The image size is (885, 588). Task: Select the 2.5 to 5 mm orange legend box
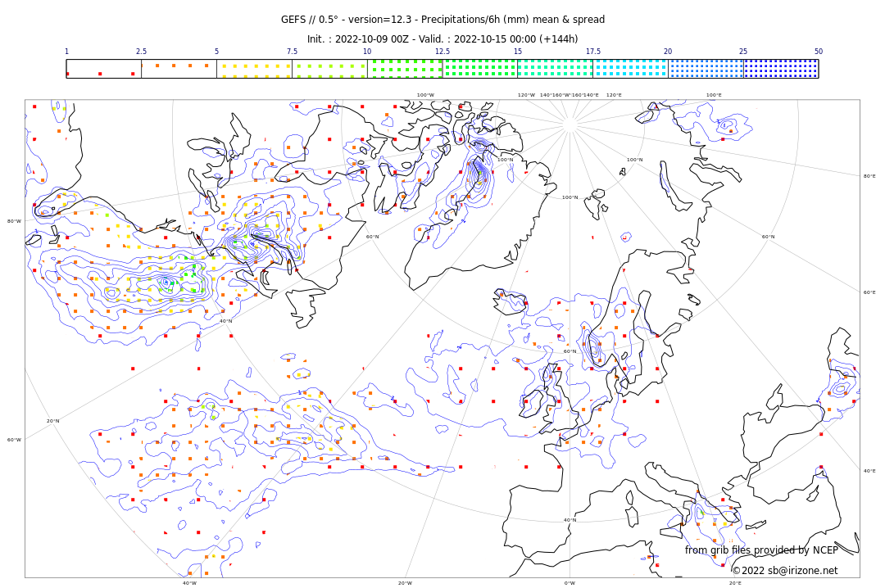click(x=179, y=69)
